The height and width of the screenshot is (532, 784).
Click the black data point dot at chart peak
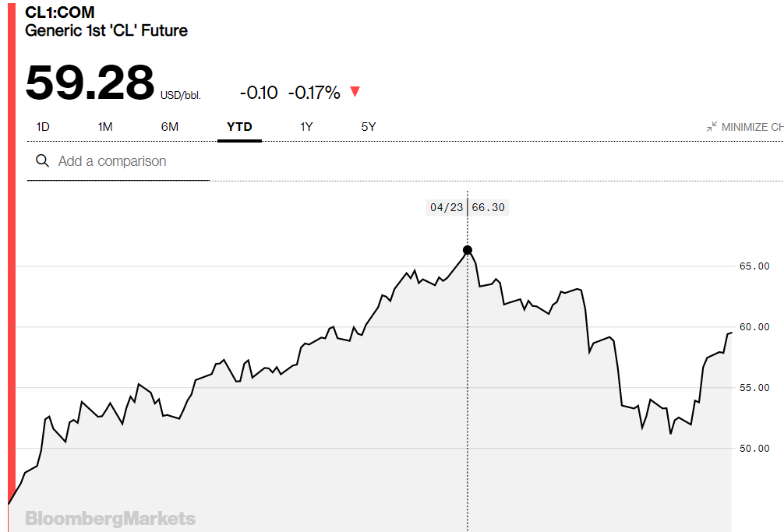click(468, 250)
